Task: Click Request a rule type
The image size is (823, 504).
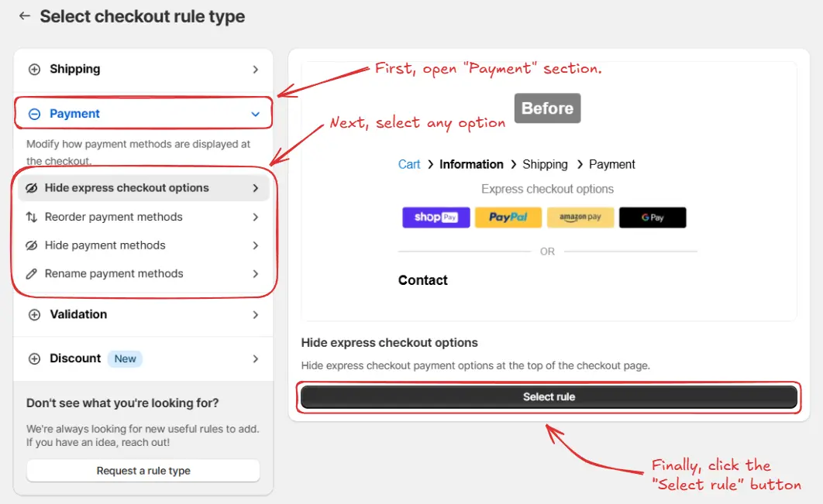Action: (143, 470)
